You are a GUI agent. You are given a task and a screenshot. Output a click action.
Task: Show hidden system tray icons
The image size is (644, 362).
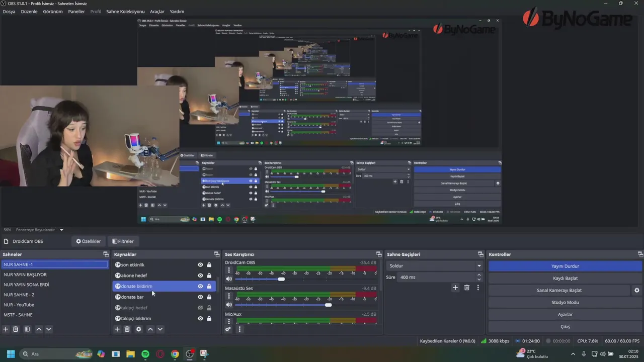(573, 354)
